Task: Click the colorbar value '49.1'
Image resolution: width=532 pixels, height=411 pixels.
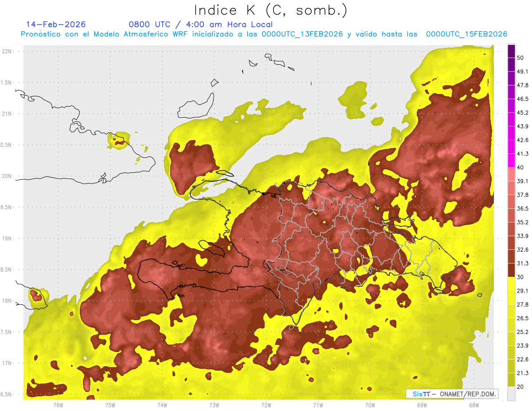Action: [x=523, y=71]
